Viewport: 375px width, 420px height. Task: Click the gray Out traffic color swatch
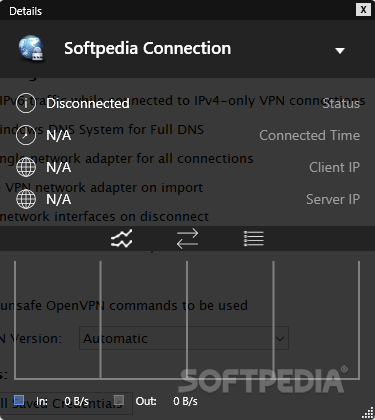[119, 400]
